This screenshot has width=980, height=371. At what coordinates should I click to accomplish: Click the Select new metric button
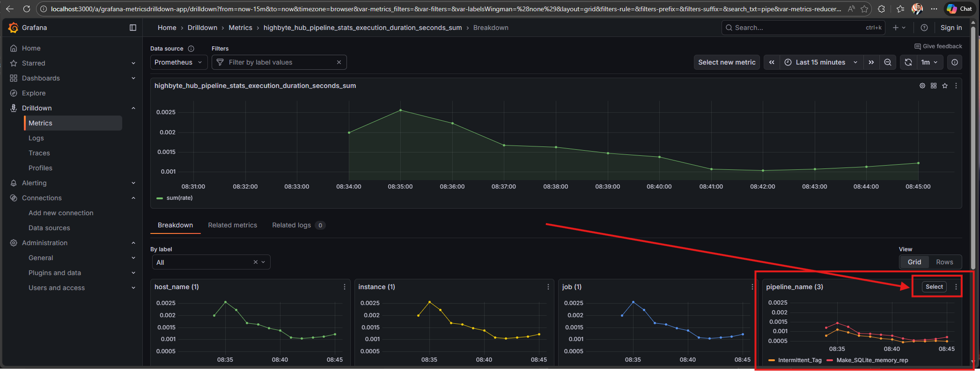coord(726,62)
